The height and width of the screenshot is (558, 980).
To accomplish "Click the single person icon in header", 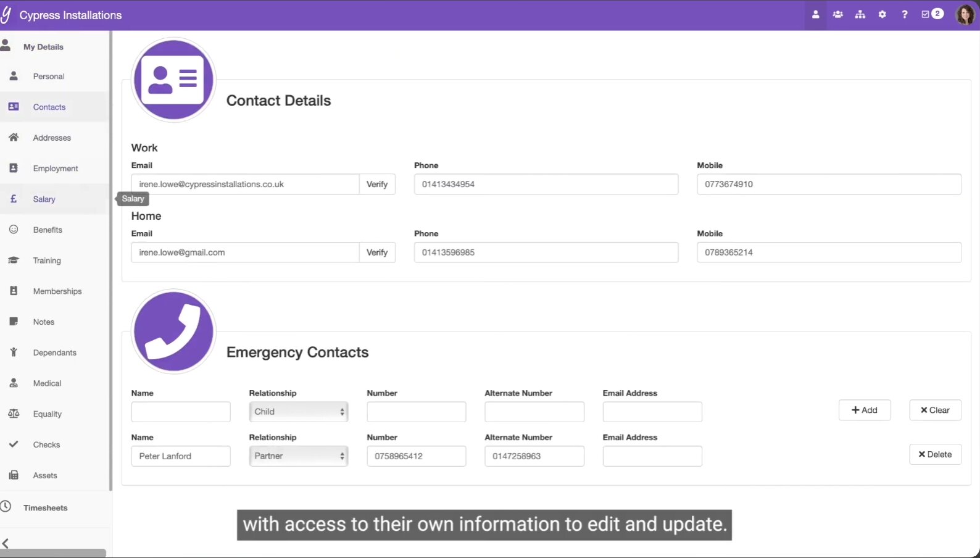I will pos(815,14).
